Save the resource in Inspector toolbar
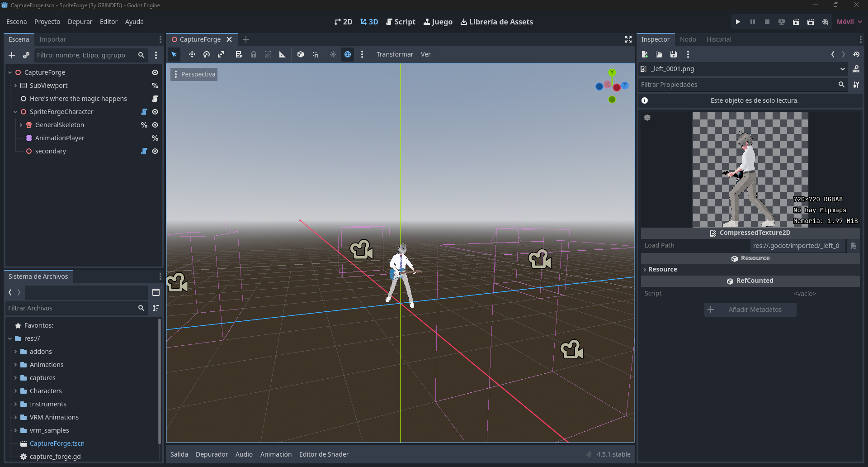868x467 pixels. [674, 54]
